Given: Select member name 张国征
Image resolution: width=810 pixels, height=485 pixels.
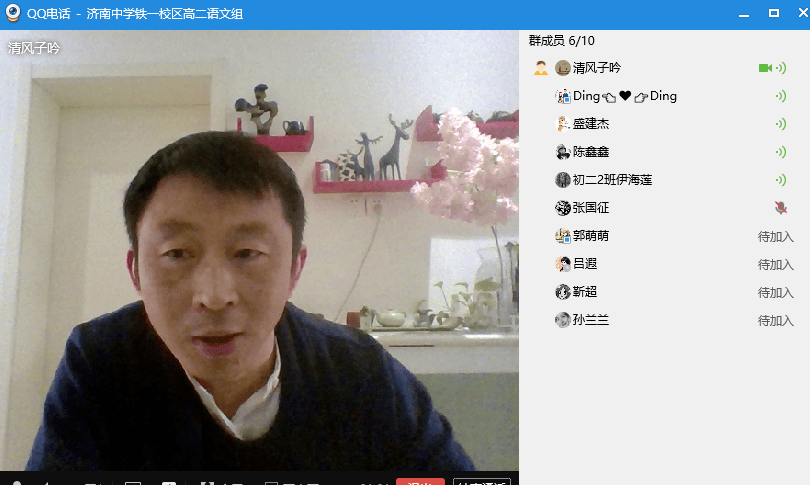Looking at the screenshot, I should pyautogui.click(x=591, y=208).
